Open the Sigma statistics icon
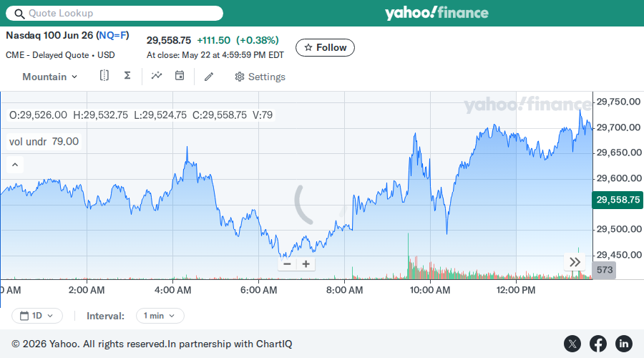The width and height of the screenshot is (644, 358). (x=127, y=76)
